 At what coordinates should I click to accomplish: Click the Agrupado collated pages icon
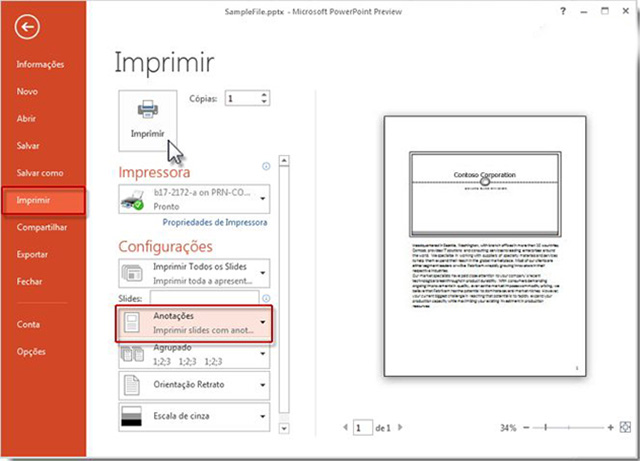click(x=132, y=354)
